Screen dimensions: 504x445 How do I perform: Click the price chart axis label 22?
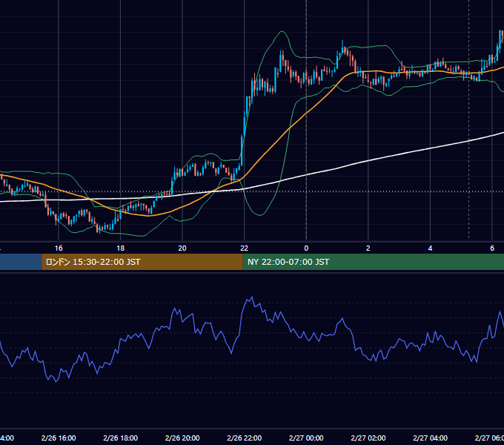245,248
